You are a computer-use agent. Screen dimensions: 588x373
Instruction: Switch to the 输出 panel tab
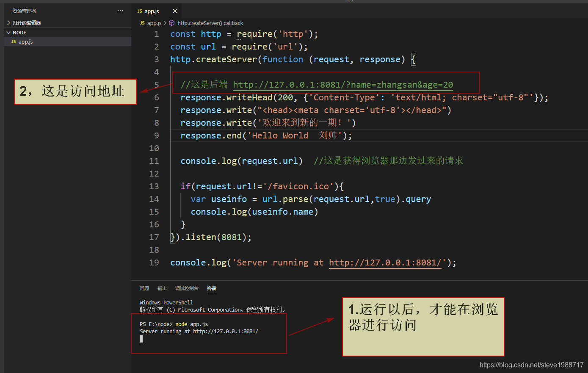pos(162,288)
